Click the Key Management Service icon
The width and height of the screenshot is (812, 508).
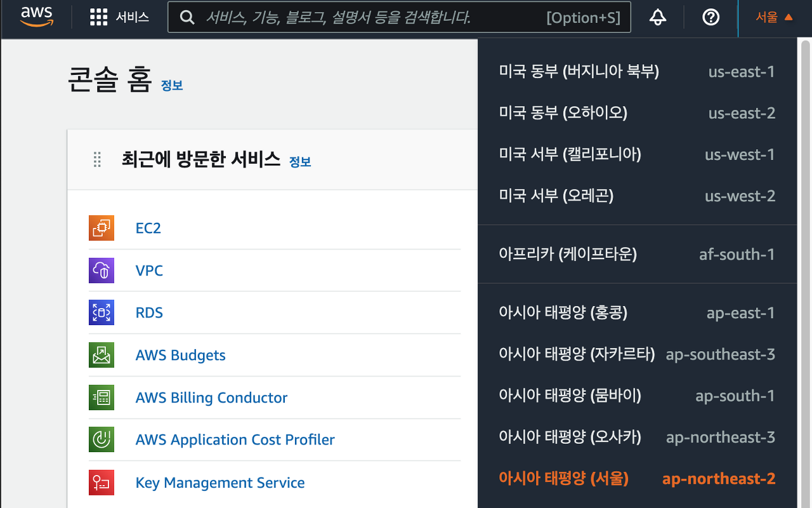tap(101, 483)
